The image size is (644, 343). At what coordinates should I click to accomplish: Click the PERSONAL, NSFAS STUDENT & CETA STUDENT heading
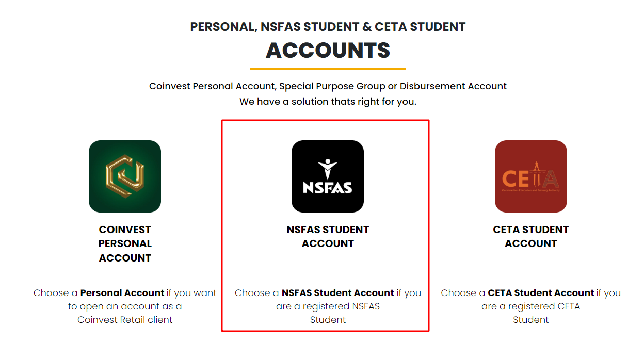coord(328,26)
